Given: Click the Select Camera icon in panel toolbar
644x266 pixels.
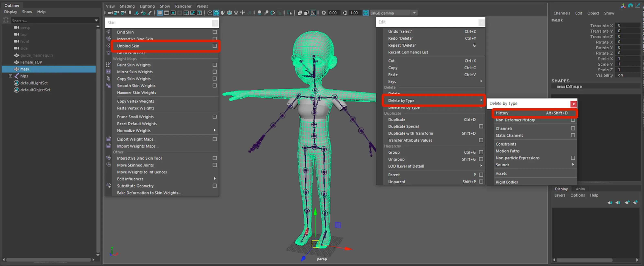Looking at the screenshot, I should coord(110,13).
